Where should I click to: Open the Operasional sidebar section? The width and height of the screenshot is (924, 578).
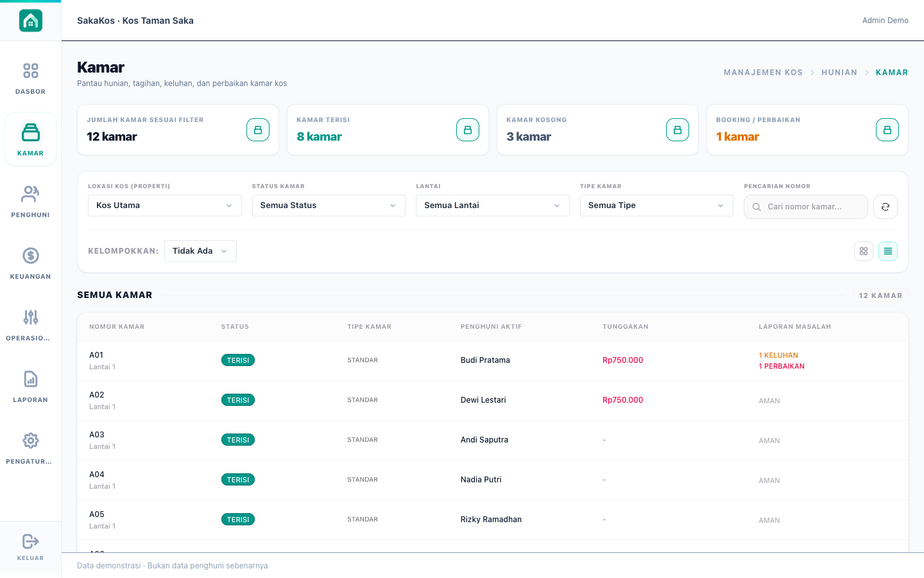click(30, 324)
